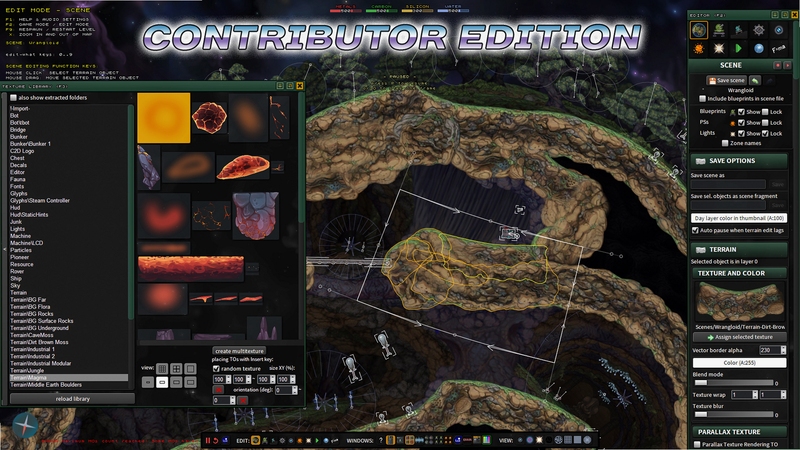Screen dimensions: 800x450
Task: Enable also show extracted folders
Action: point(13,97)
